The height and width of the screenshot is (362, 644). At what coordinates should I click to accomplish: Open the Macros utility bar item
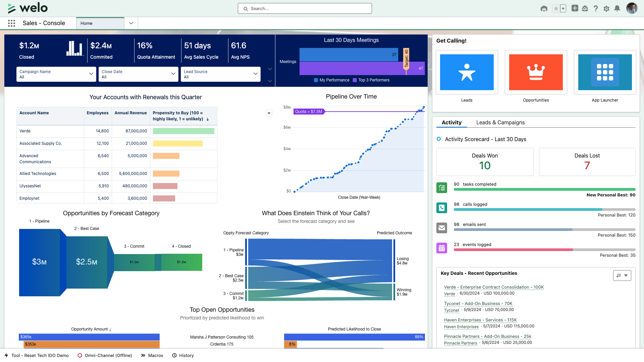point(152,355)
